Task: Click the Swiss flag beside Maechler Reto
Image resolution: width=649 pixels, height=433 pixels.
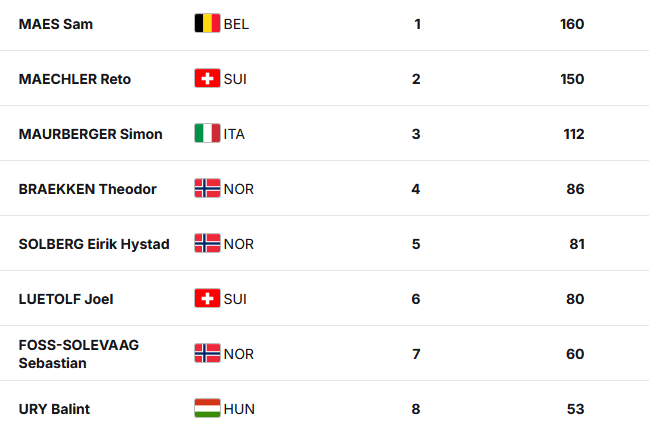Action: coord(207,78)
